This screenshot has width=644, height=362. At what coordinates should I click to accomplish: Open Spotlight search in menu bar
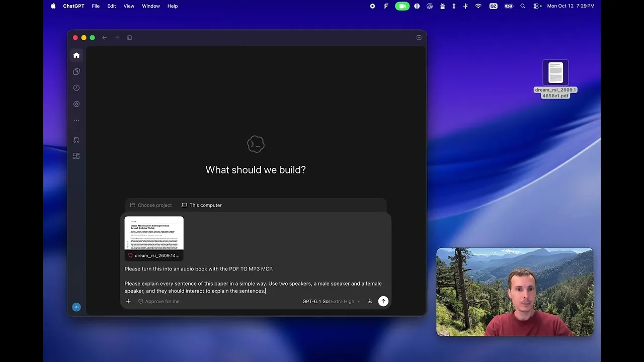523,6
